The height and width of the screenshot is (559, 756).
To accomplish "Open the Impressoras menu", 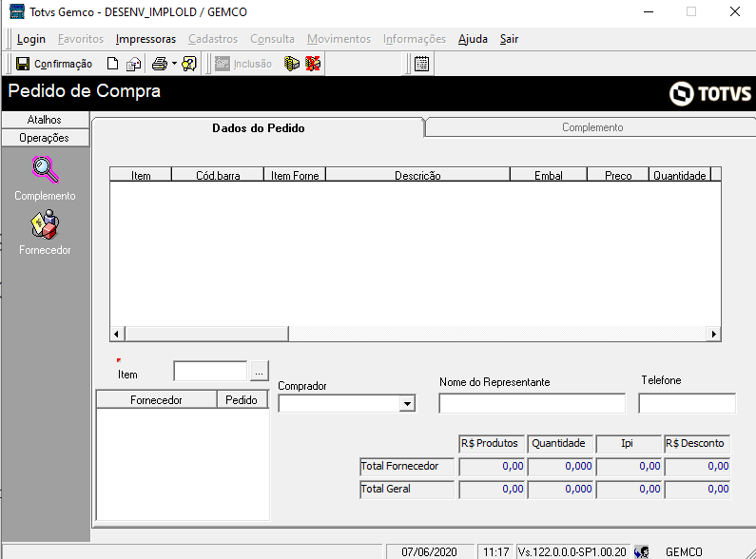I will 145,39.
